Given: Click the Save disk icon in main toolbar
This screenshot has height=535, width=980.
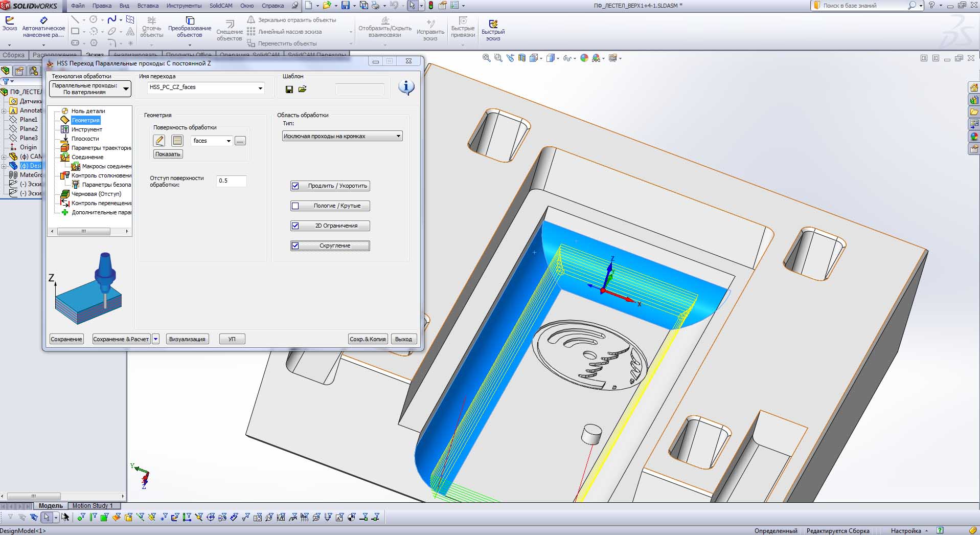Looking at the screenshot, I should coord(346,6).
